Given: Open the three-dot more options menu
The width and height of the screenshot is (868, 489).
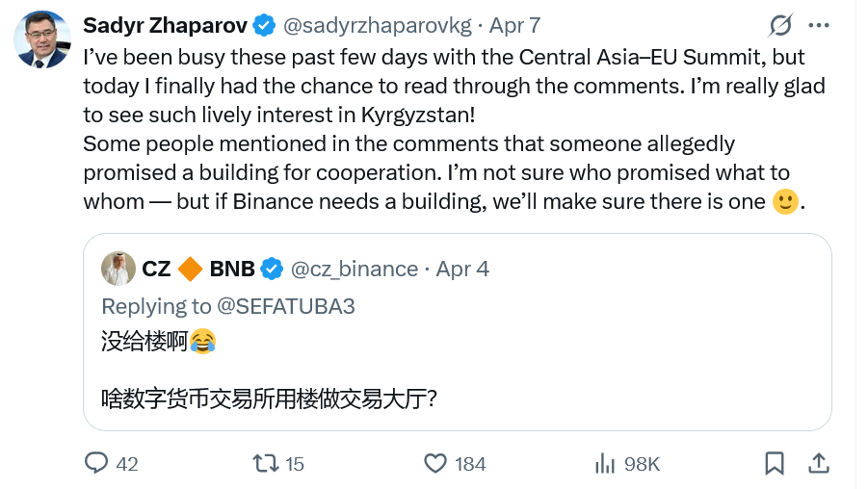Looking at the screenshot, I should (x=818, y=25).
